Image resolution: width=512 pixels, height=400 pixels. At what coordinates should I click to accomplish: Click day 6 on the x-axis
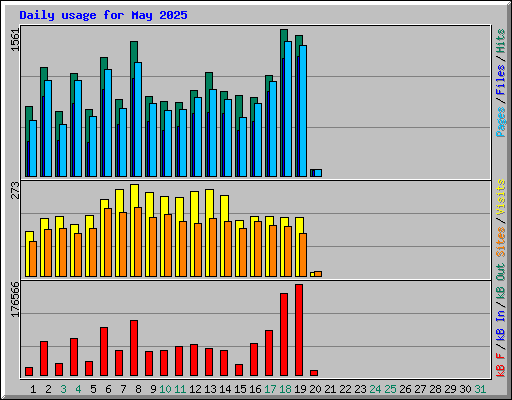tap(108, 389)
